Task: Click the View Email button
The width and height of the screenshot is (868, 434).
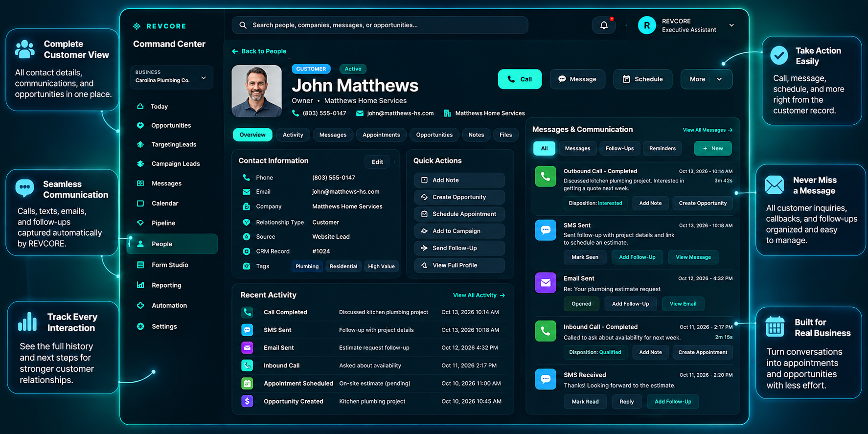Action: click(x=683, y=304)
